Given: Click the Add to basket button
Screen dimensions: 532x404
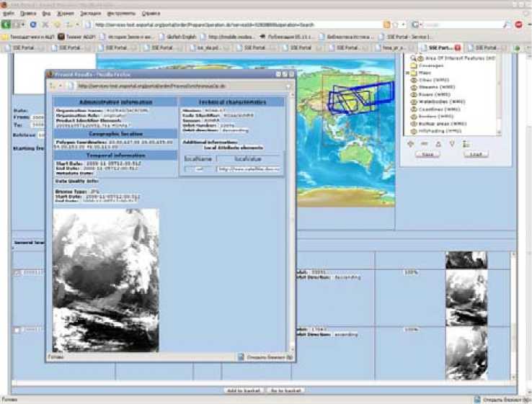Looking at the screenshot, I should click(244, 390).
